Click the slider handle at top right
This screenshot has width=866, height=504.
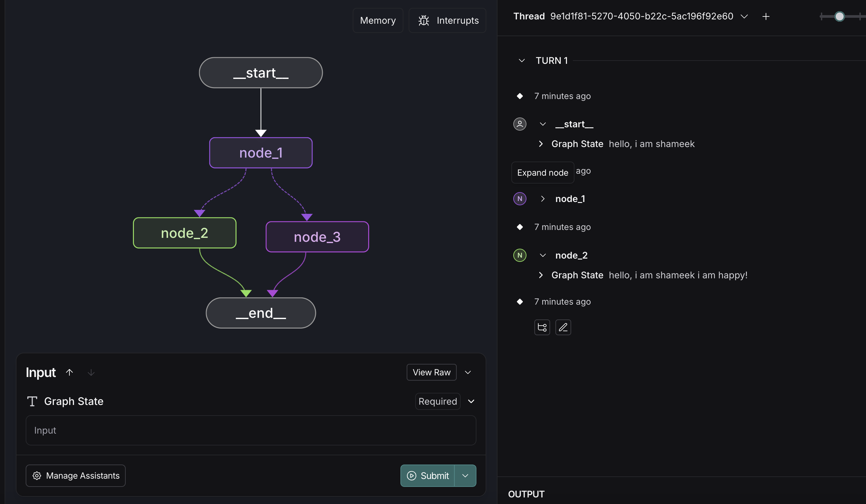pyautogui.click(x=839, y=16)
